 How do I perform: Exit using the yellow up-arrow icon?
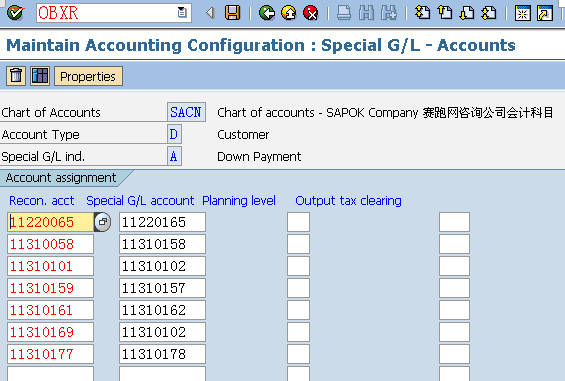tap(289, 13)
